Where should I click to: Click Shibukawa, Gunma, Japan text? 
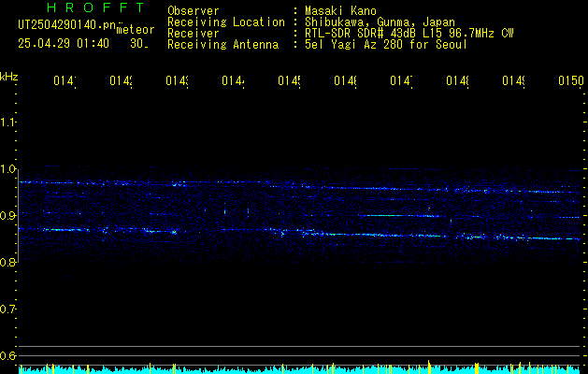(380, 22)
